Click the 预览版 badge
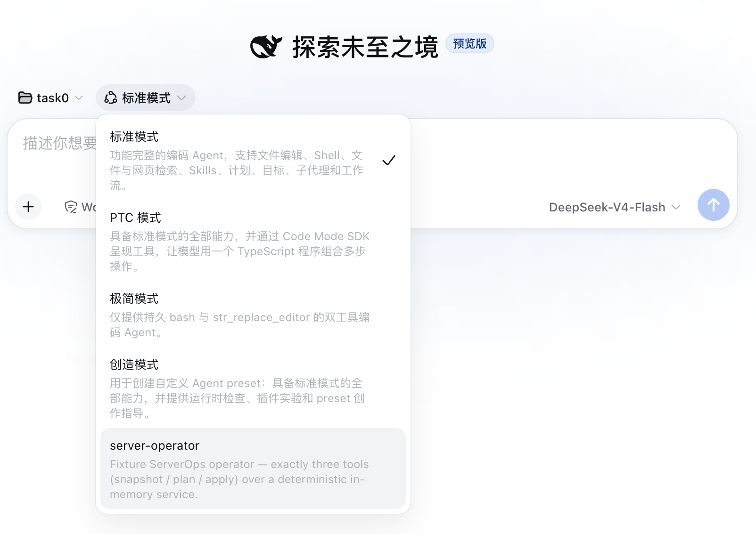756x534 pixels. point(469,43)
